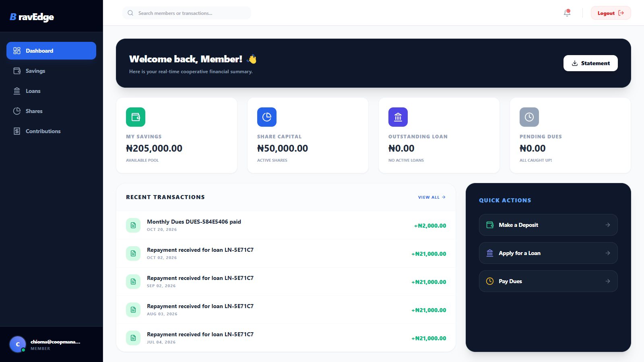644x362 pixels.
Task: Click Make a Deposit quick action
Action: click(x=548, y=225)
